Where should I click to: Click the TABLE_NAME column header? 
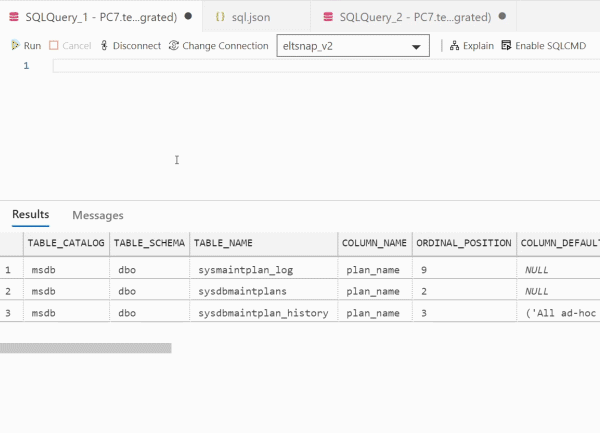[x=264, y=243]
